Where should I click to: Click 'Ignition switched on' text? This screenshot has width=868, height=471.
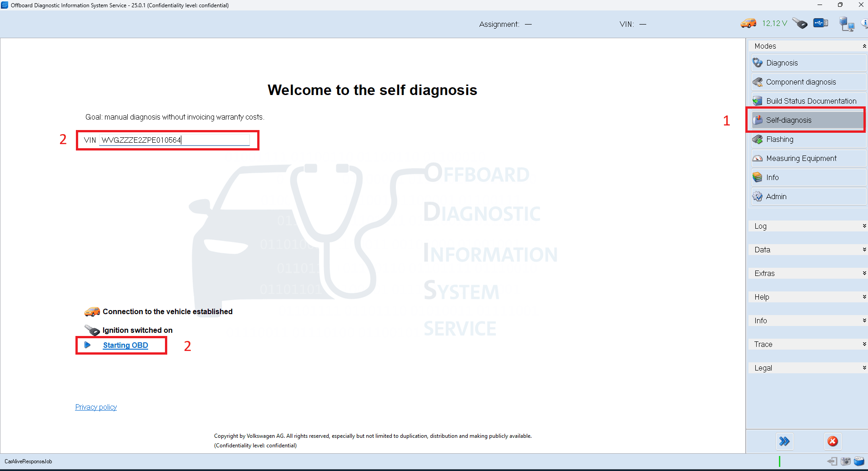tap(138, 330)
